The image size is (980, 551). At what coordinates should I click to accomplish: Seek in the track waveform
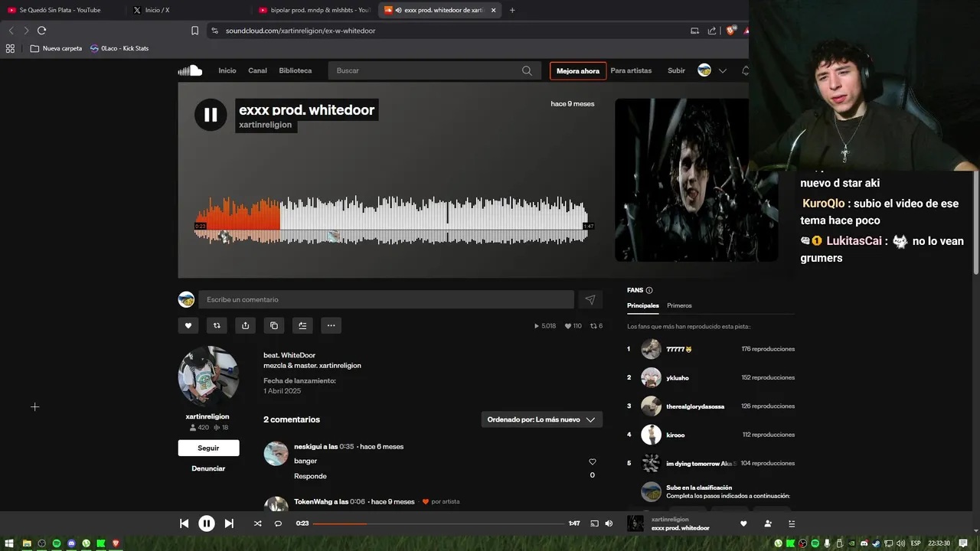(391, 220)
